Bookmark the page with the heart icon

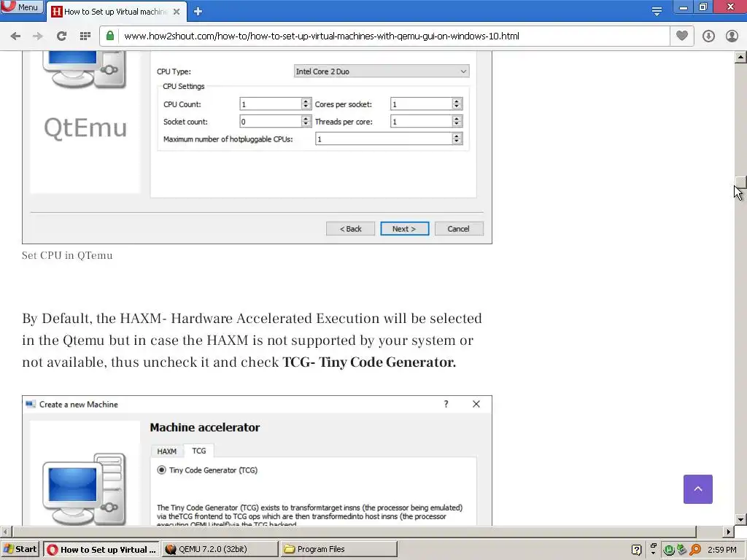682,36
